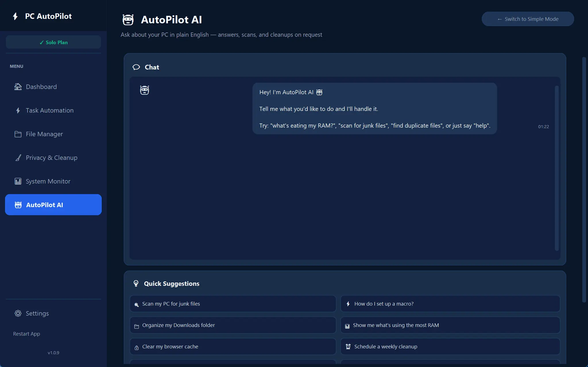Screen dimensions: 588x367
Task: Click the v1.0.9 version label
Action: tap(53, 353)
